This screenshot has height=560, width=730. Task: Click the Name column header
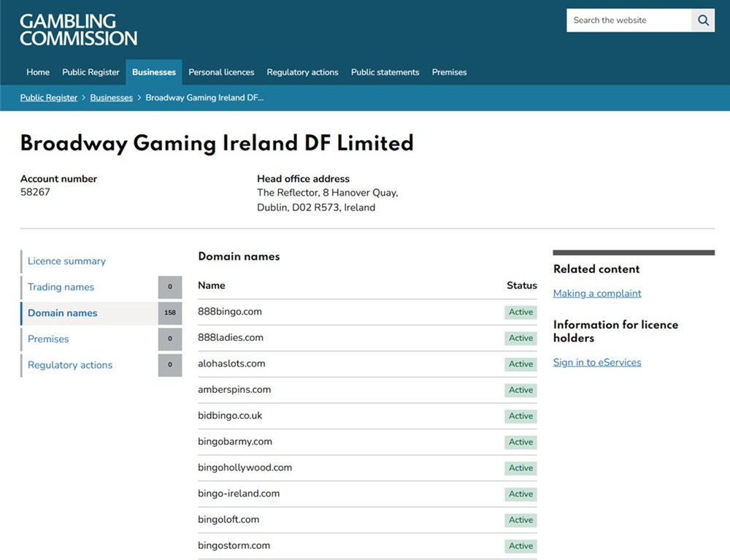click(x=212, y=285)
